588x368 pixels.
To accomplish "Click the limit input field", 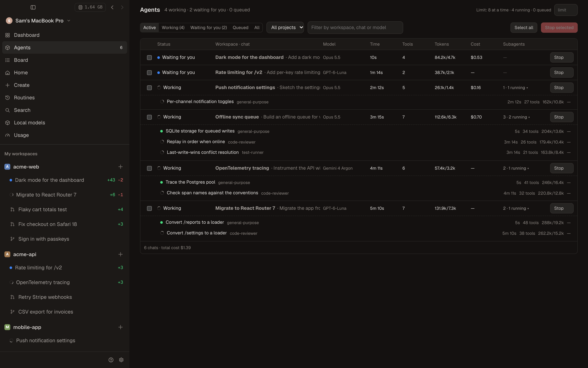I will tap(566, 10).
